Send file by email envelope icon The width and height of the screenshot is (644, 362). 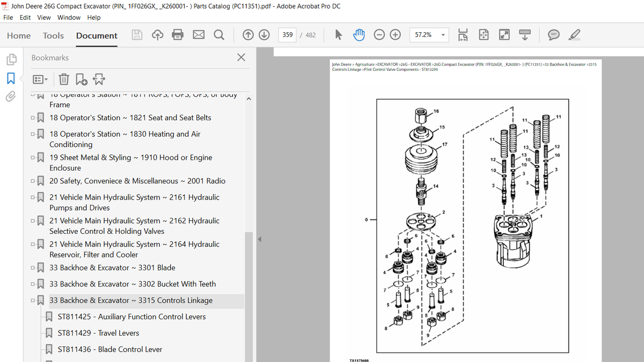(x=199, y=35)
